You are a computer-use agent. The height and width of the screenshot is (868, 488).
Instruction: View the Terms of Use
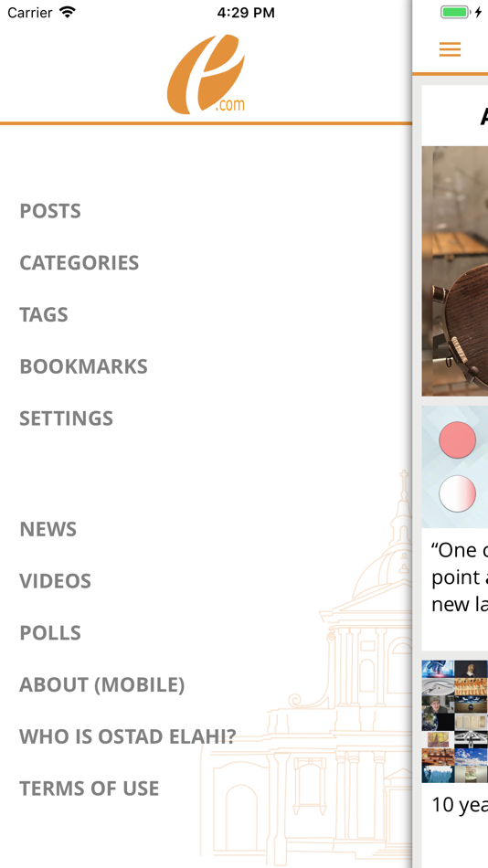(x=90, y=789)
